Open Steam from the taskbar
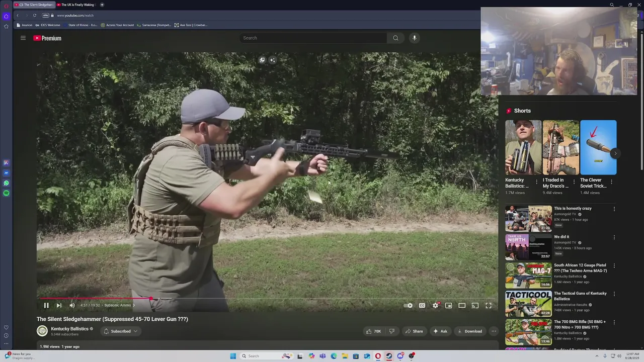This screenshot has height=362, width=644. click(389, 356)
